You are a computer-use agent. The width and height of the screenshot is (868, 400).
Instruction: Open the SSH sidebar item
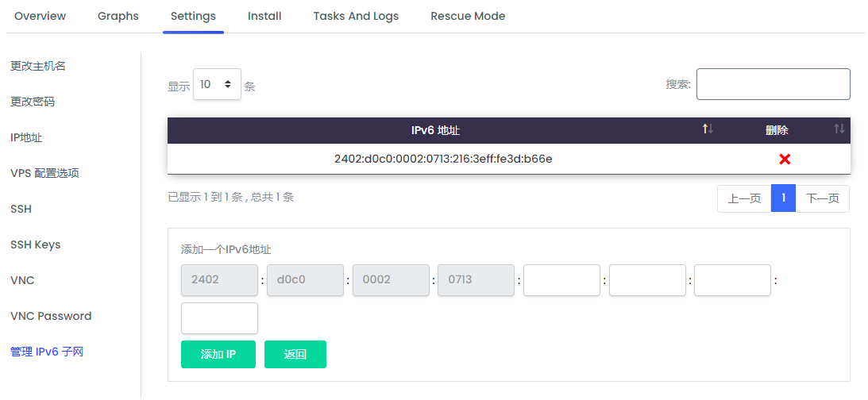[x=21, y=210]
